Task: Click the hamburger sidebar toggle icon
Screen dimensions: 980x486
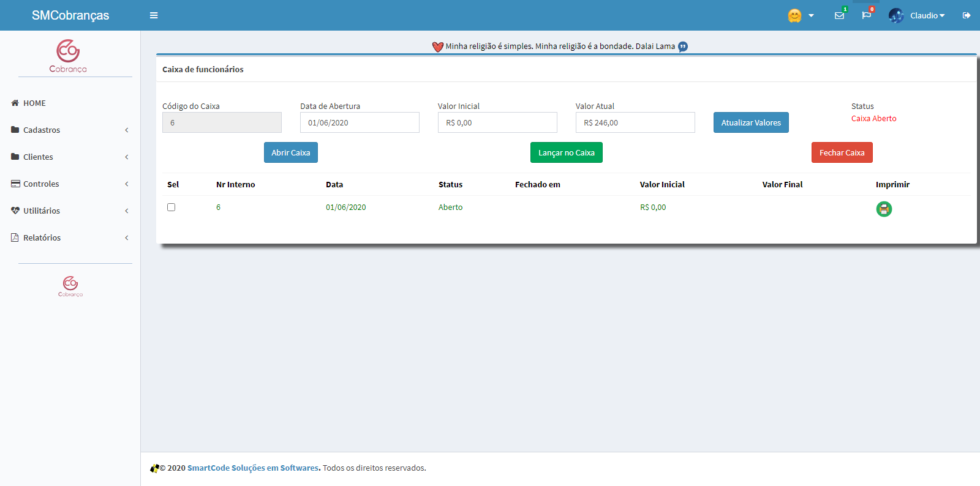Action: coord(154,15)
